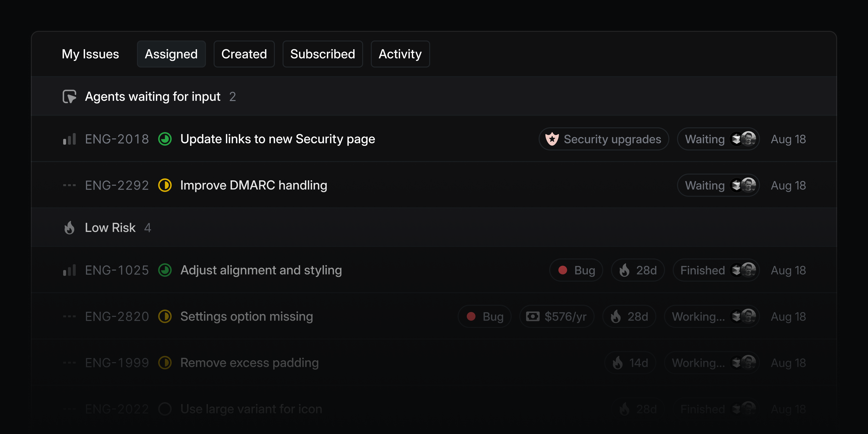Change the empty status circle of ENG-2022
Image resolution: width=868 pixels, height=434 pixels.
point(165,409)
